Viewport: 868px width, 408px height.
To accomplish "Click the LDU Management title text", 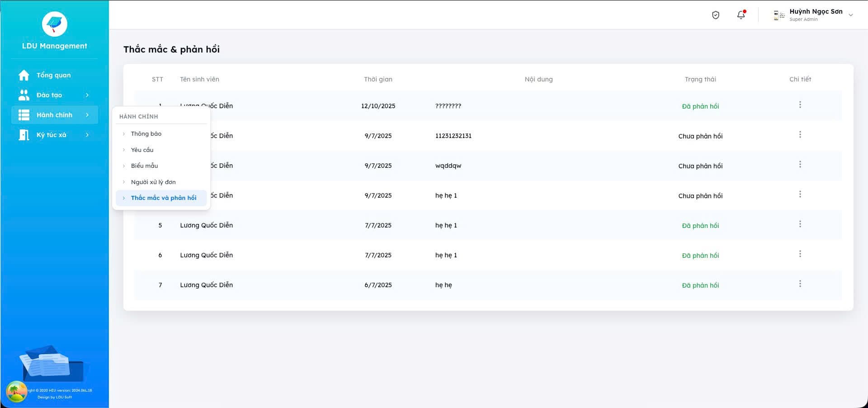I will coord(55,46).
